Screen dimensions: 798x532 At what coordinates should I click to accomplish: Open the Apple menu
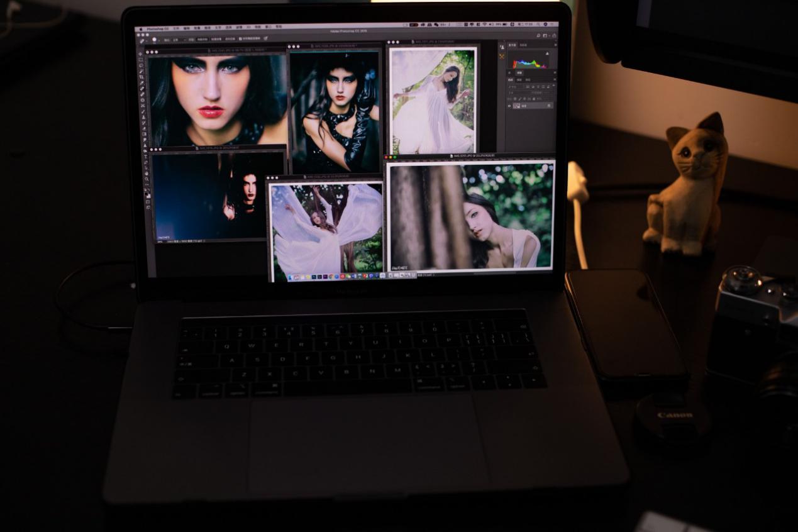(141, 29)
